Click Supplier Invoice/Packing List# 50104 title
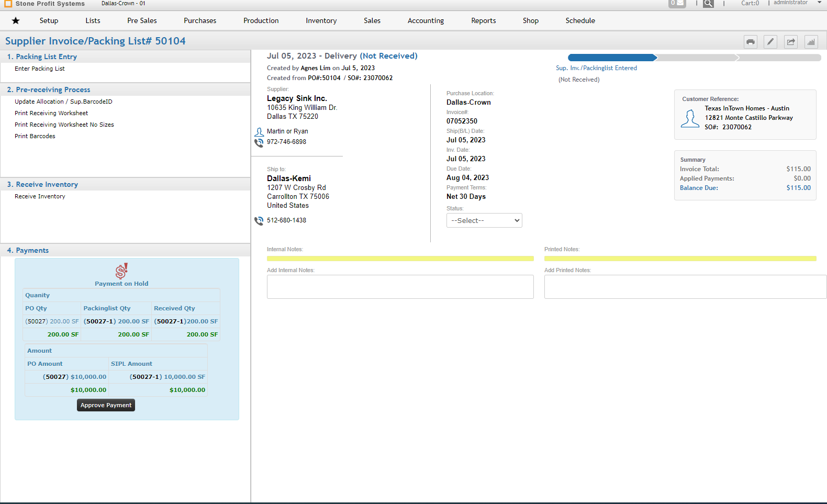 pyautogui.click(x=95, y=41)
